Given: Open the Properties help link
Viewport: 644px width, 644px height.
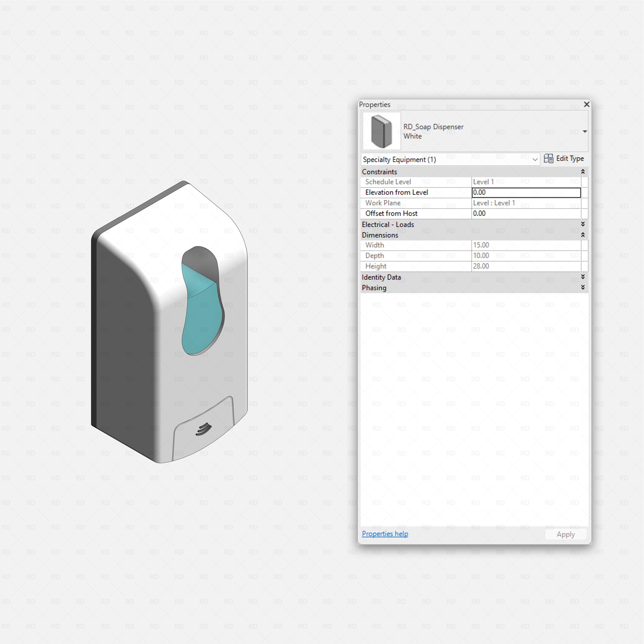Looking at the screenshot, I should click(385, 534).
